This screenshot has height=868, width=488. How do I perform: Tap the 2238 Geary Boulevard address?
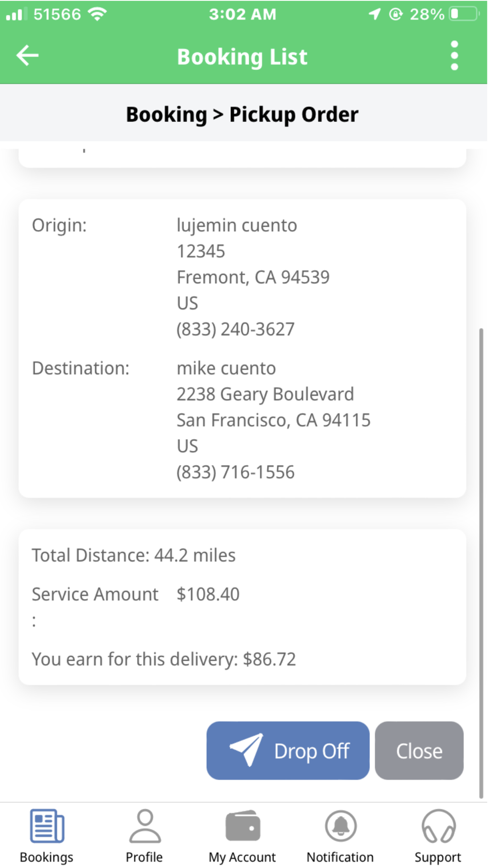[x=265, y=394]
